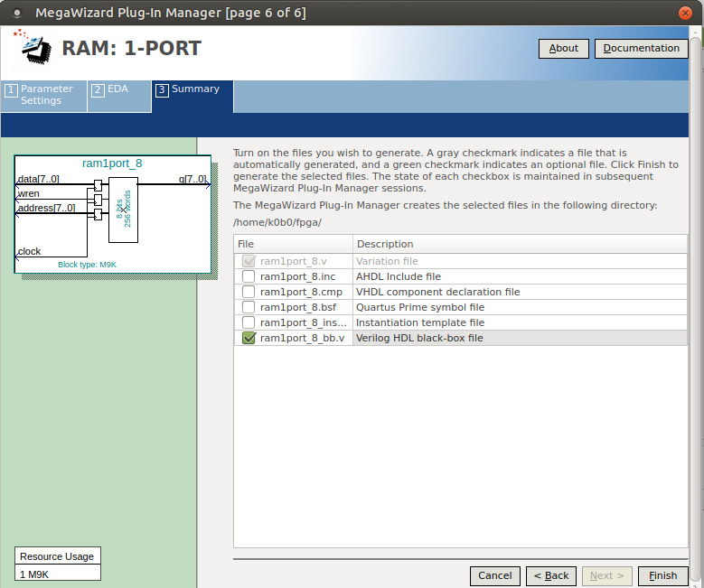Uncheck ram1port_8_bb.v black-box file
The height and width of the screenshot is (588, 704).
coord(249,338)
